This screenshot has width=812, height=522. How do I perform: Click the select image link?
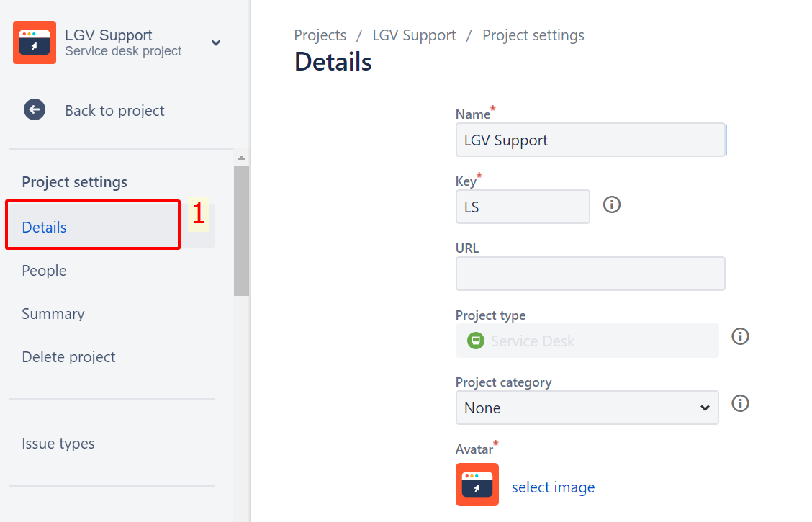point(553,487)
